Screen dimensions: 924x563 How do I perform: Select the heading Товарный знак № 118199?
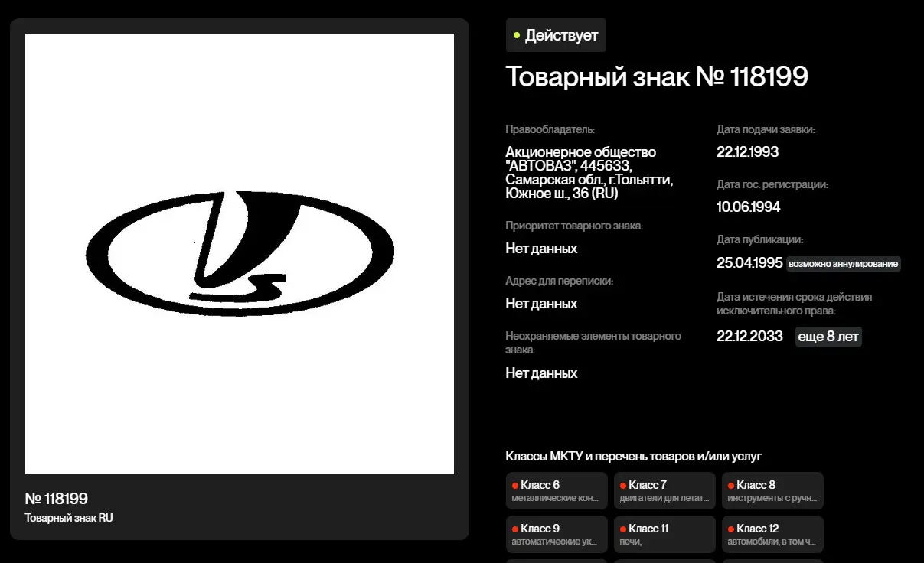657,76
